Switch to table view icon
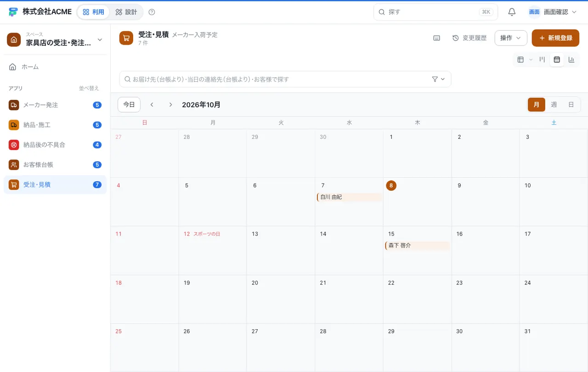Screen dimensions: 588x372 click(x=520, y=59)
